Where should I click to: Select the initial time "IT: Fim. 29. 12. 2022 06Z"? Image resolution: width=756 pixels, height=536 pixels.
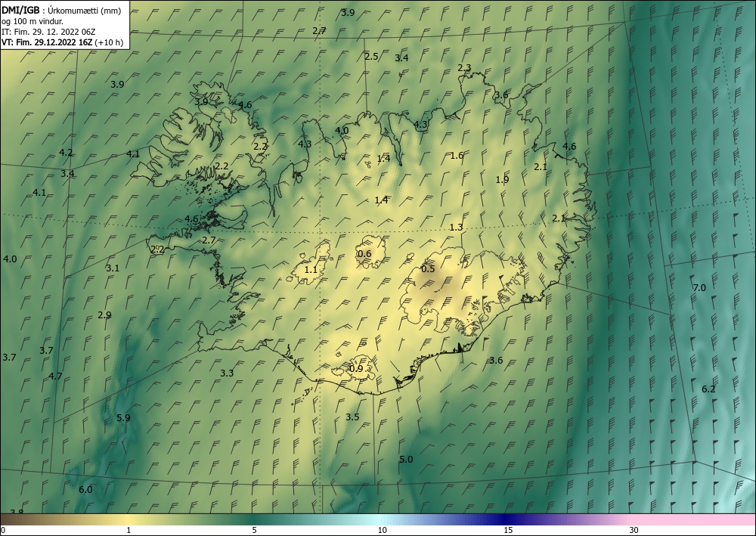pos(48,32)
